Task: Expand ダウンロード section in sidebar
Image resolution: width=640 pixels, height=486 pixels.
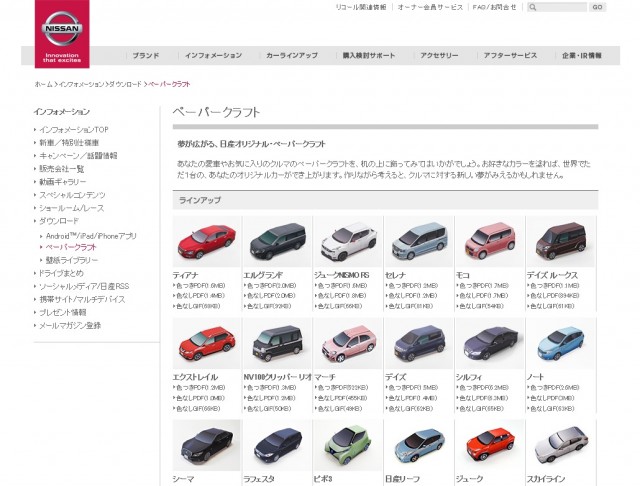Action: 59,221
